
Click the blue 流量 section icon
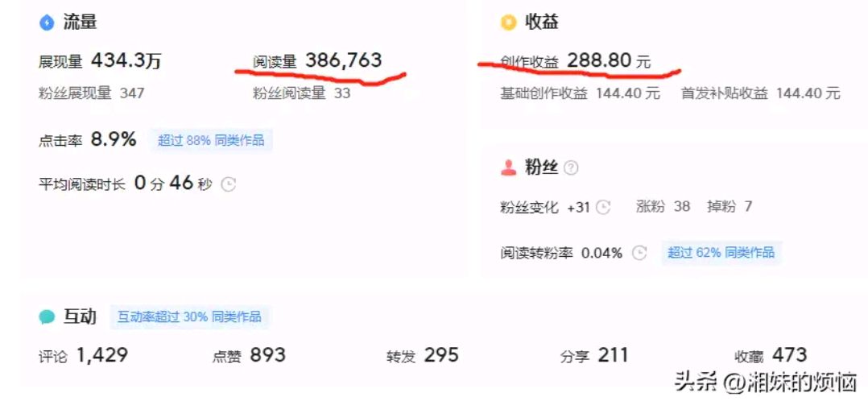[47, 23]
